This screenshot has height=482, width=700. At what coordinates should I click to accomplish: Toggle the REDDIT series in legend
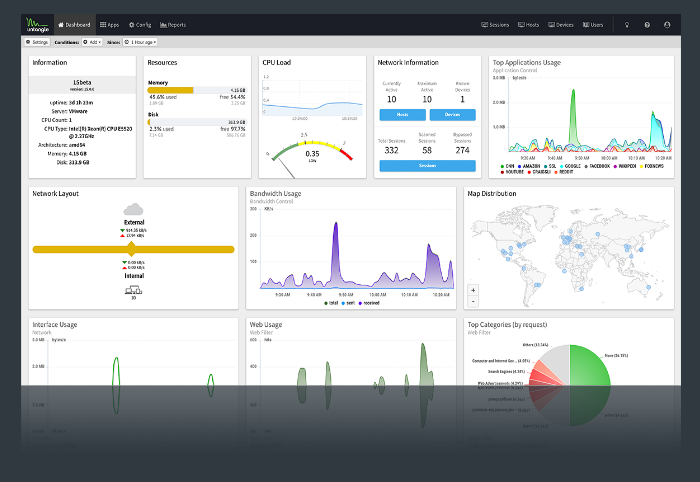(564, 172)
